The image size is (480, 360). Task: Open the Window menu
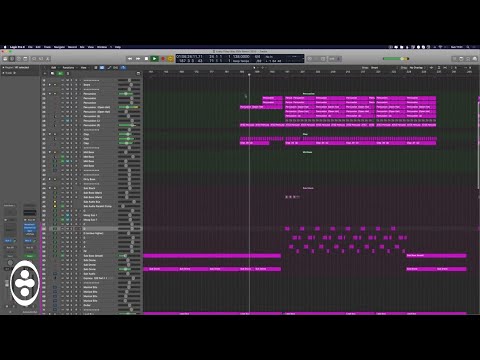(x=102, y=47)
